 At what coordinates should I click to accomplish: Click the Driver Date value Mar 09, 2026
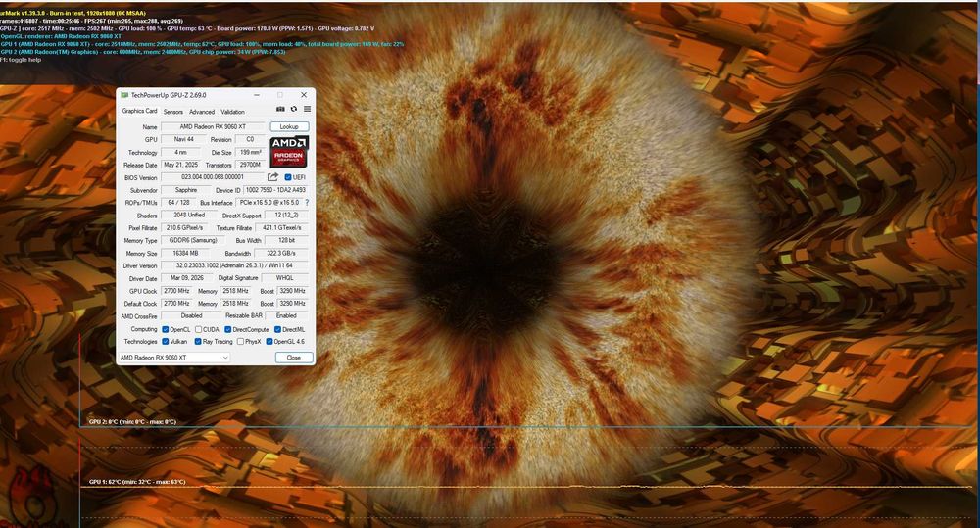click(185, 278)
